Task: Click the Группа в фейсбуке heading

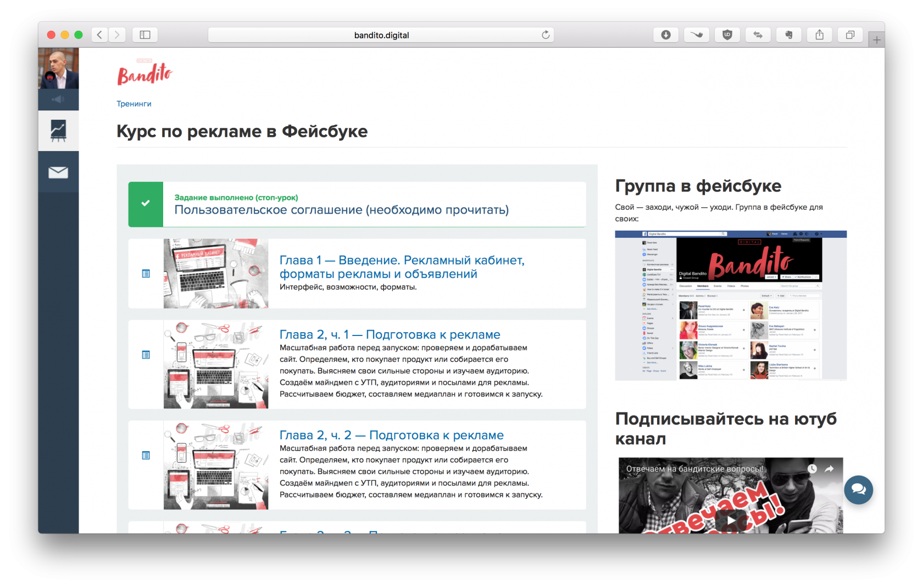Action: tap(698, 186)
